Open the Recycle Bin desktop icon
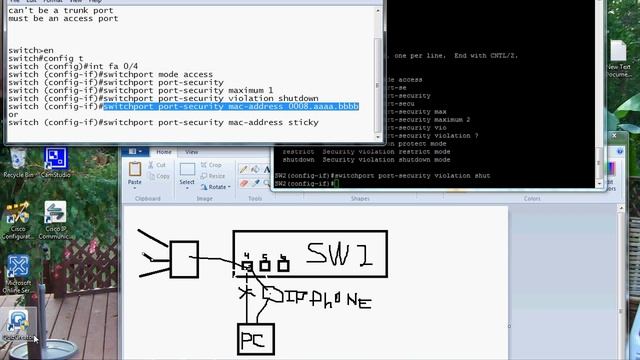Image resolution: width=640 pixels, height=360 pixels. 18,163
